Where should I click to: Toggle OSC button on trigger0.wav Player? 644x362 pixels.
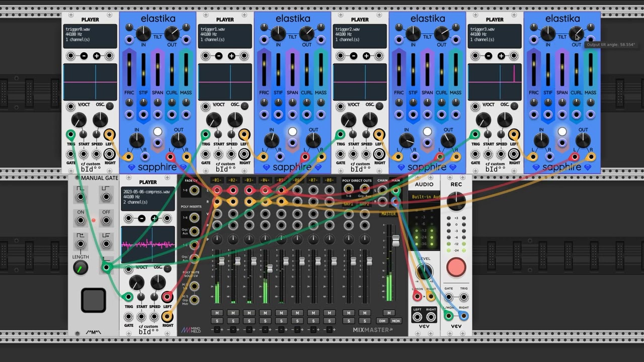click(x=110, y=106)
